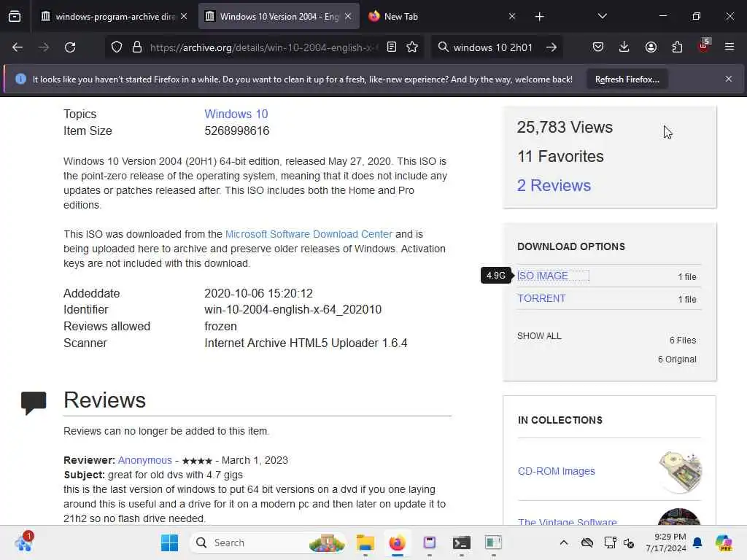Open extensions puzzle icon
The width and height of the screenshot is (747, 560).
677,47
